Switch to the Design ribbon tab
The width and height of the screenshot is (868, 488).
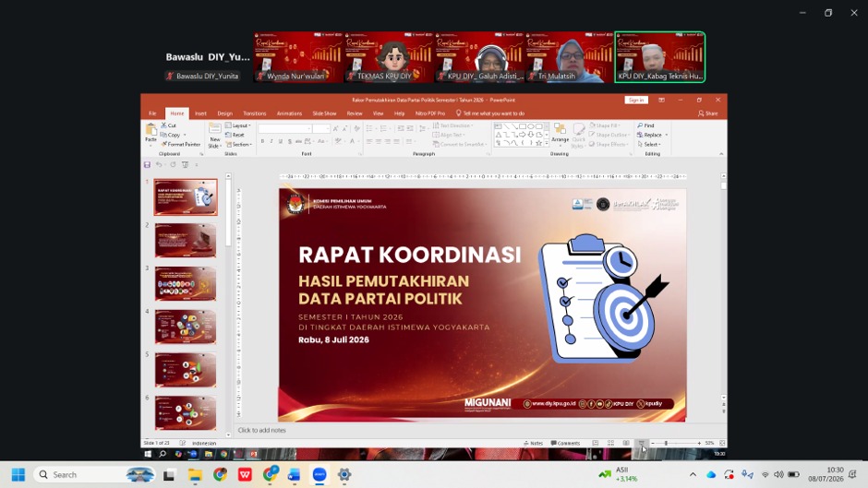(x=224, y=113)
